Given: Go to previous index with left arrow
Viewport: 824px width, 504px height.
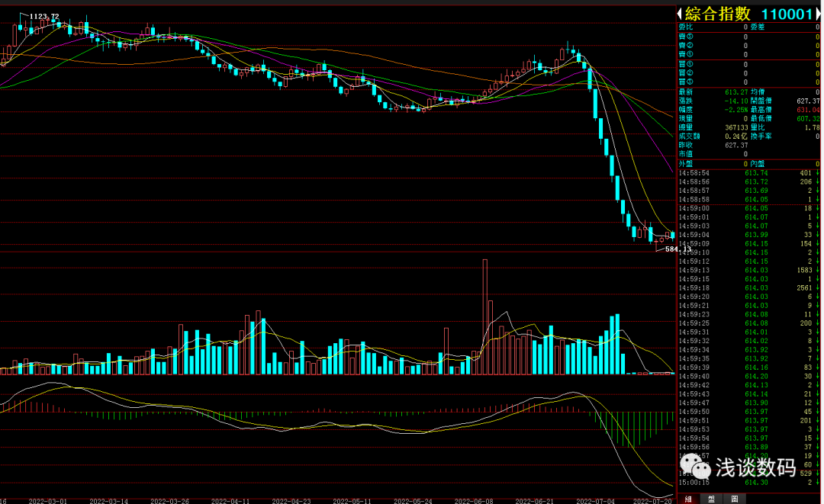Looking at the screenshot, I should [x=680, y=14].
